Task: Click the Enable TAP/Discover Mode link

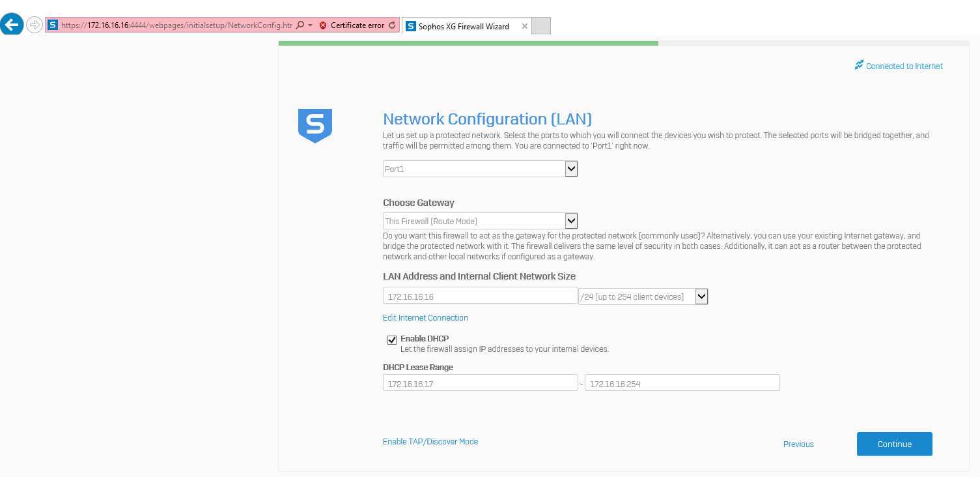Action: (430, 442)
